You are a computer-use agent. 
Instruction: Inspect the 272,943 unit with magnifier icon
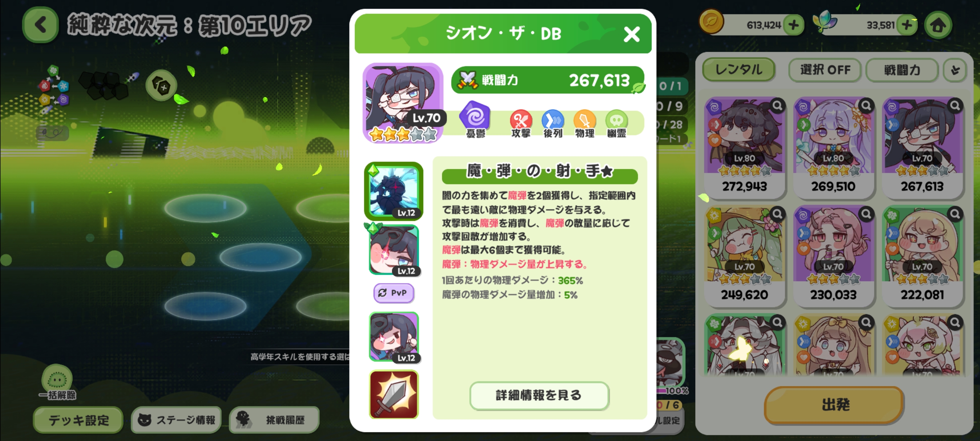click(777, 106)
